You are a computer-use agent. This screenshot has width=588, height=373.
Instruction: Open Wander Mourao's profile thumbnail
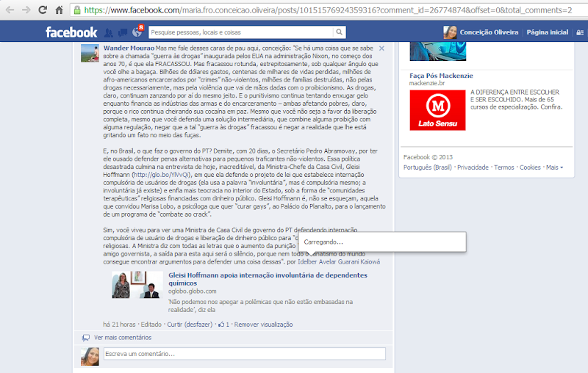pos(90,53)
